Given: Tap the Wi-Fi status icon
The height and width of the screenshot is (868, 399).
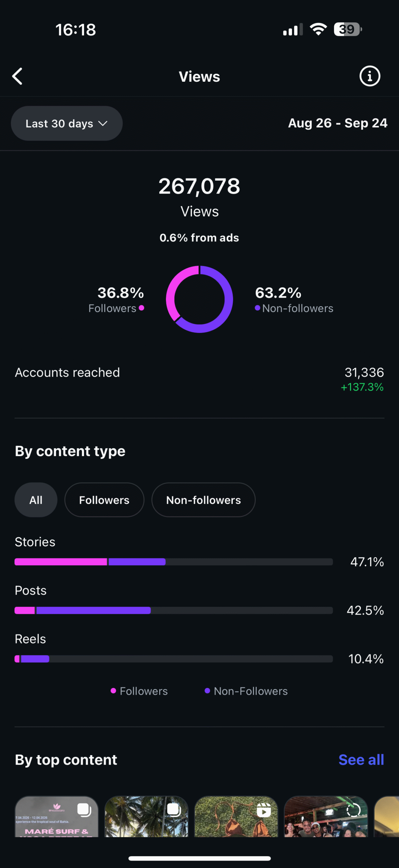Looking at the screenshot, I should 318,29.
